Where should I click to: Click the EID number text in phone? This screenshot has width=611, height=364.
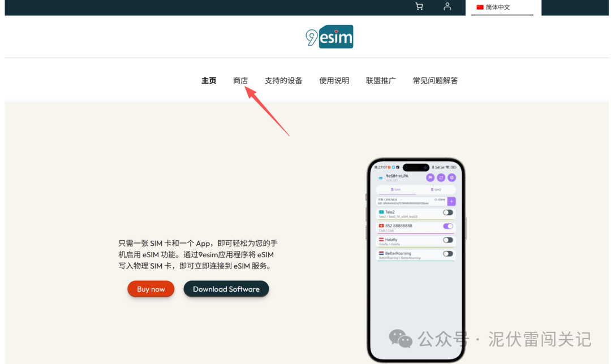(403, 203)
